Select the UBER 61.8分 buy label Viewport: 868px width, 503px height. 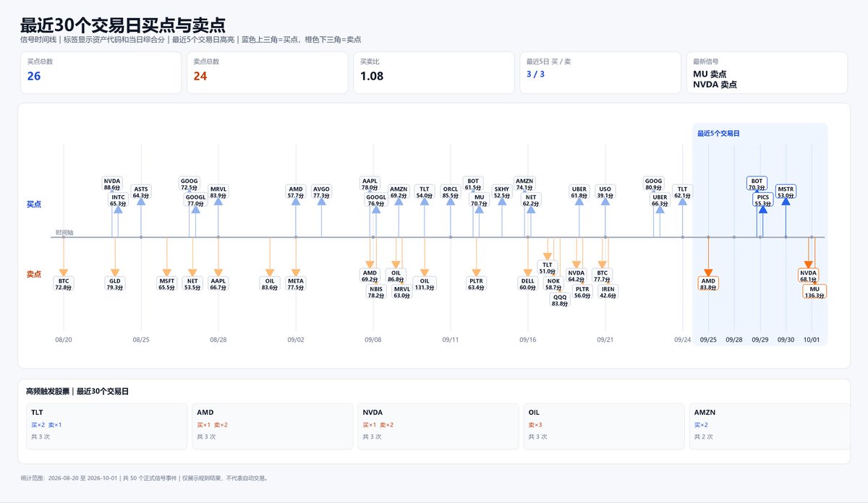pos(579,192)
